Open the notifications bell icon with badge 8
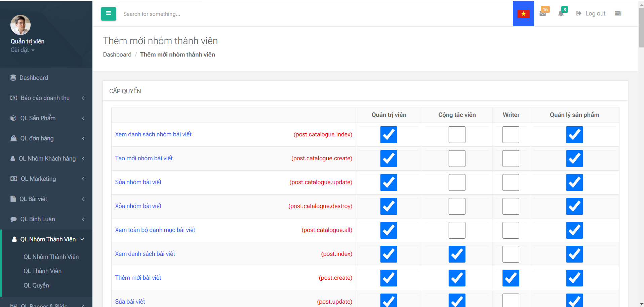 coord(561,13)
